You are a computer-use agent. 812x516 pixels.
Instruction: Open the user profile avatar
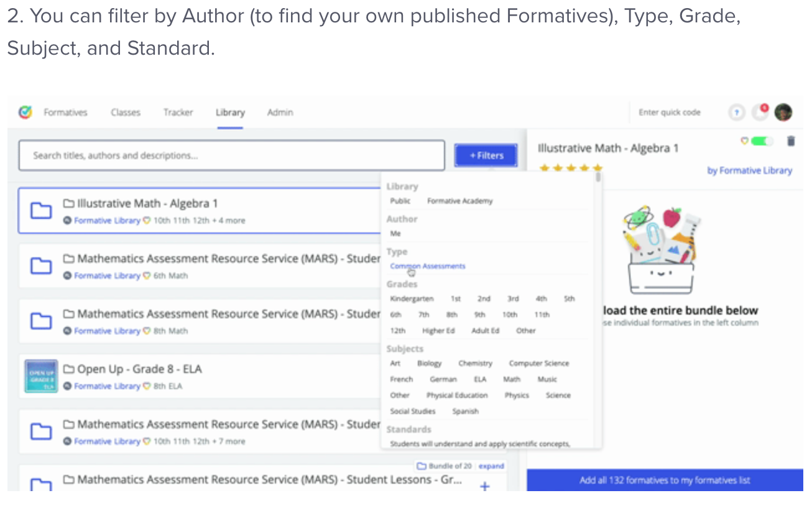pyautogui.click(x=783, y=113)
